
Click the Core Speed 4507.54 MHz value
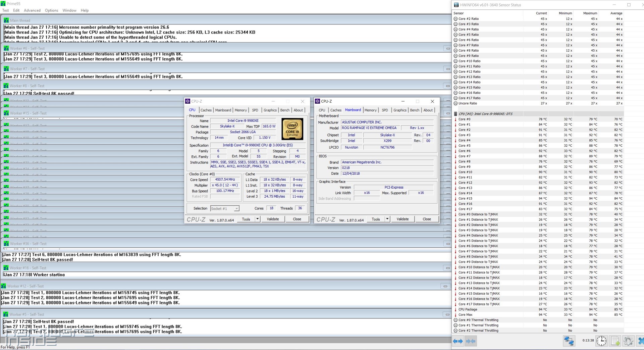[x=225, y=180]
